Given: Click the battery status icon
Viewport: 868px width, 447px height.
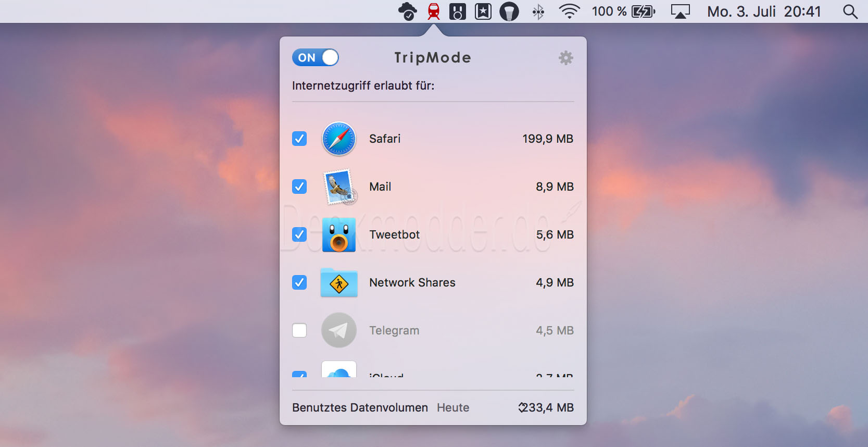Looking at the screenshot, I should [644, 11].
